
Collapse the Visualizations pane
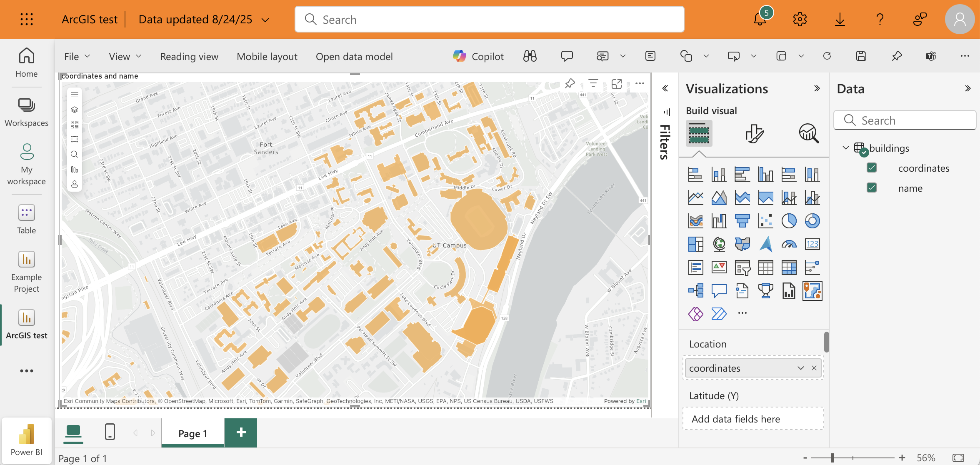tap(817, 88)
